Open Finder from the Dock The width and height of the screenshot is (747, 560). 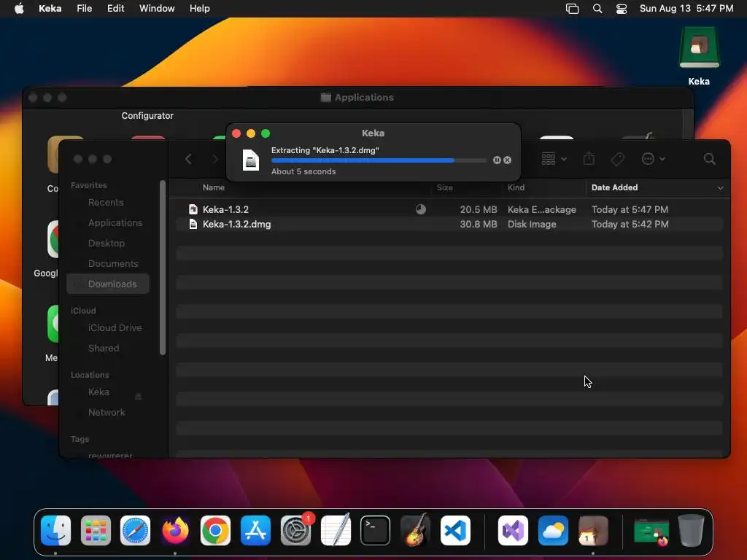coord(55,531)
